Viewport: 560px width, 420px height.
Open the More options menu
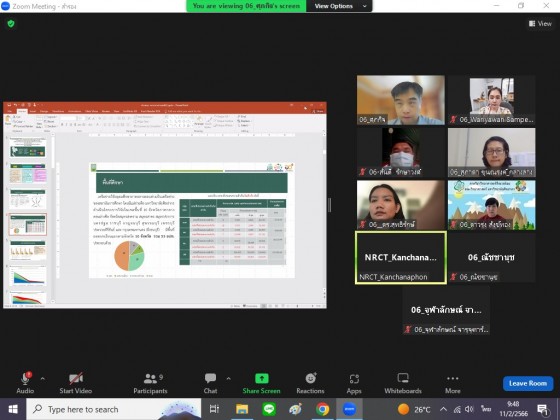click(x=452, y=383)
